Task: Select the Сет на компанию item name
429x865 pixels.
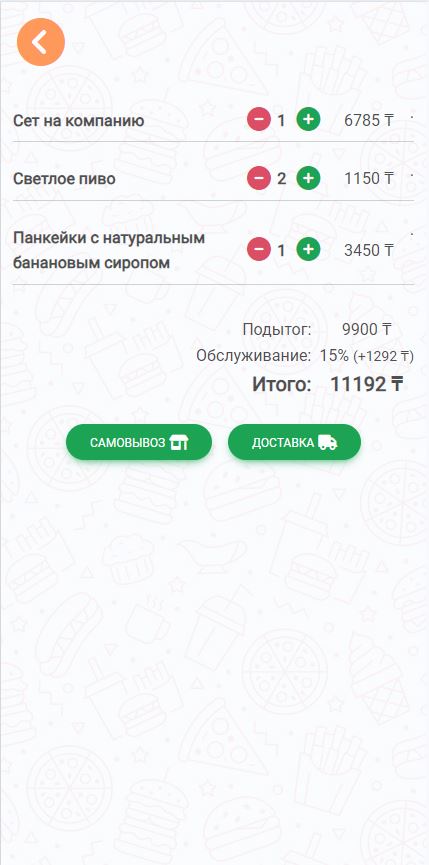Action: click(x=79, y=120)
